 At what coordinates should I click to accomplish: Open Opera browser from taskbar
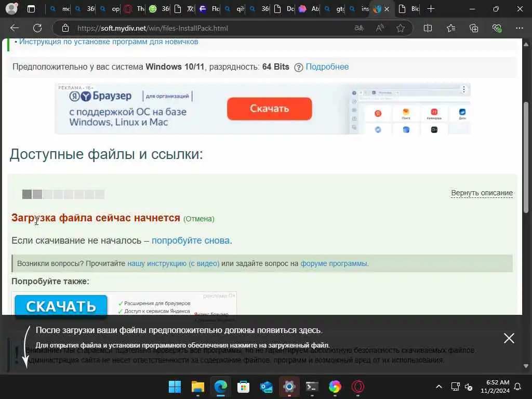coord(357,387)
